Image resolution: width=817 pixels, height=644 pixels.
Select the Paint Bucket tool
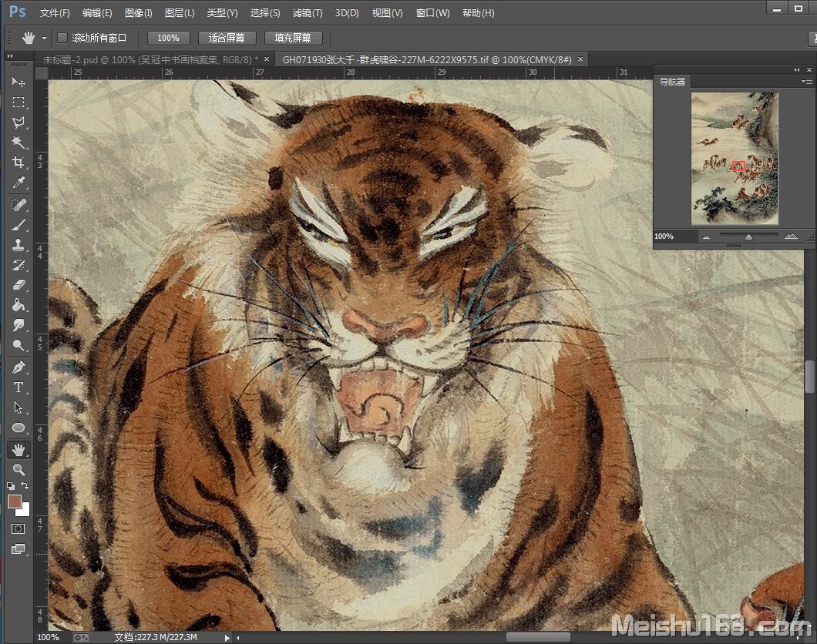[x=18, y=305]
